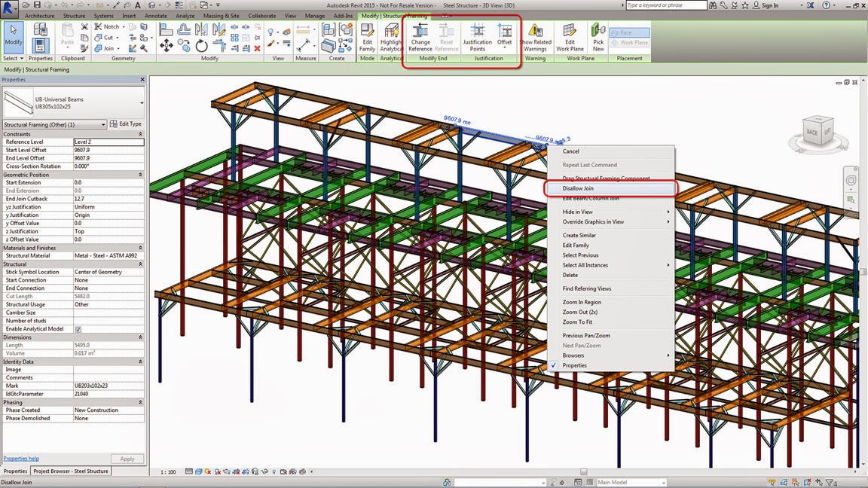
Task: Click Edit Family in Mode panel
Action: point(367,38)
